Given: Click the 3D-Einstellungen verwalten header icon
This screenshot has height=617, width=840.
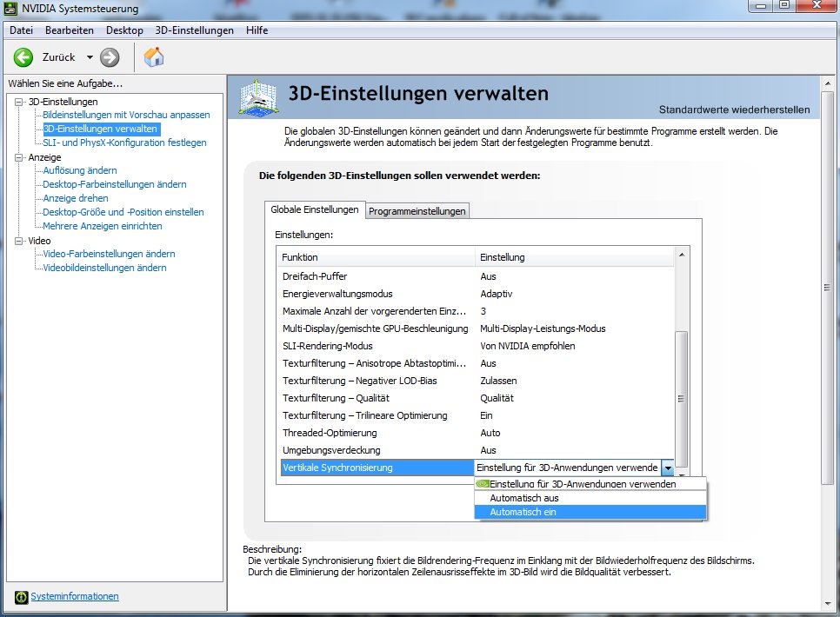Looking at the screenshot, I should tap(259, 97).
